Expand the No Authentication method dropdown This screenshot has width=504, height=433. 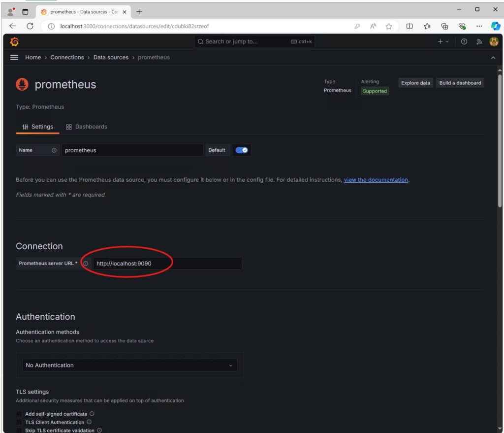pyautogui.click(x=129, y=365)
